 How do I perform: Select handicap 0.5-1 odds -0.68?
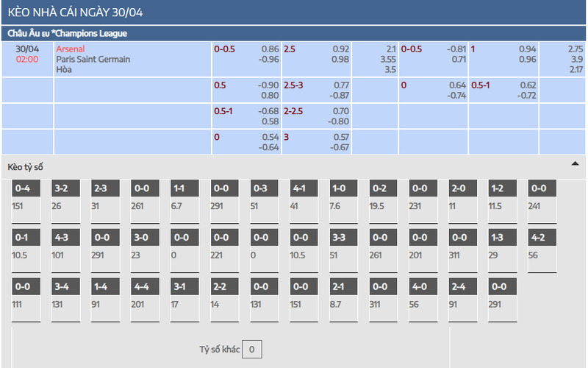[x=268, y=111]
